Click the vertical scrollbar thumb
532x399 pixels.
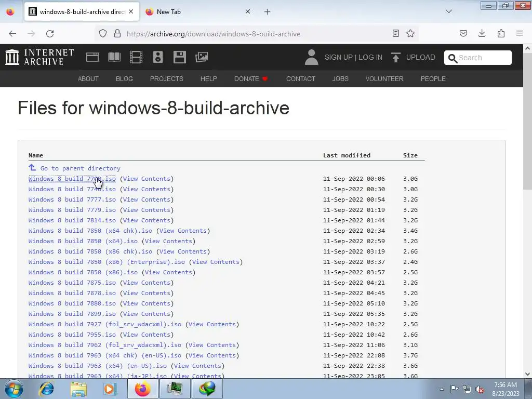pyautogui.click(x=528, y=122)
